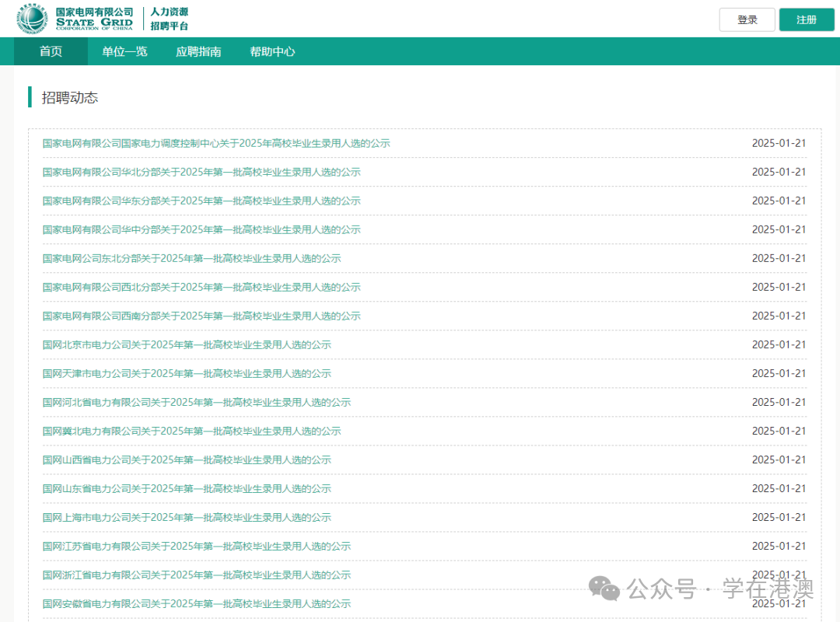Viewport: 840px width, 622px height.
Task: Open the 华东分部 recruitment announcement
Action: point(201,201)
